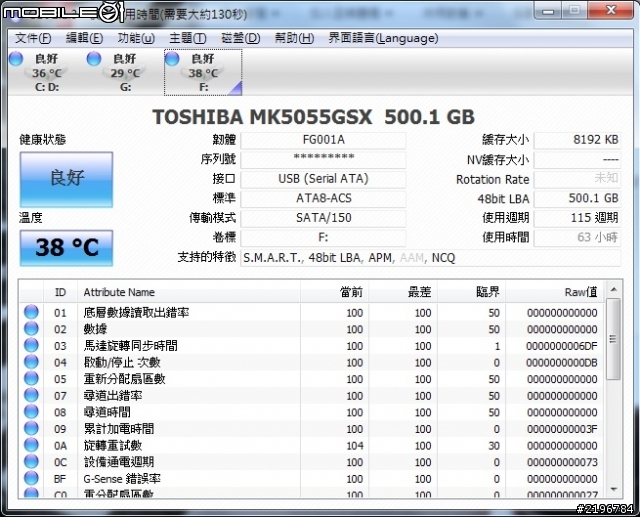
Task: Open the 磁盤(D) menu
Action: tap(241, 38)
